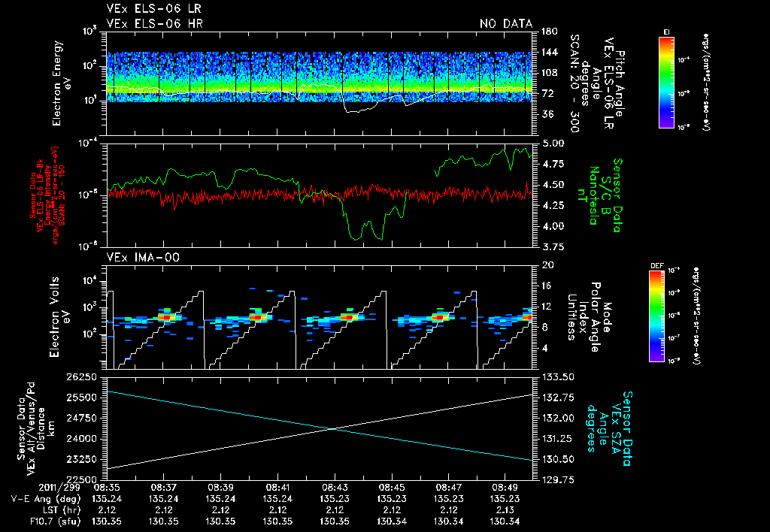The height and width of the screenshot is (532, 770).
Task: Click the "133.50" SZA tick label
Action: tap(558, 377)
